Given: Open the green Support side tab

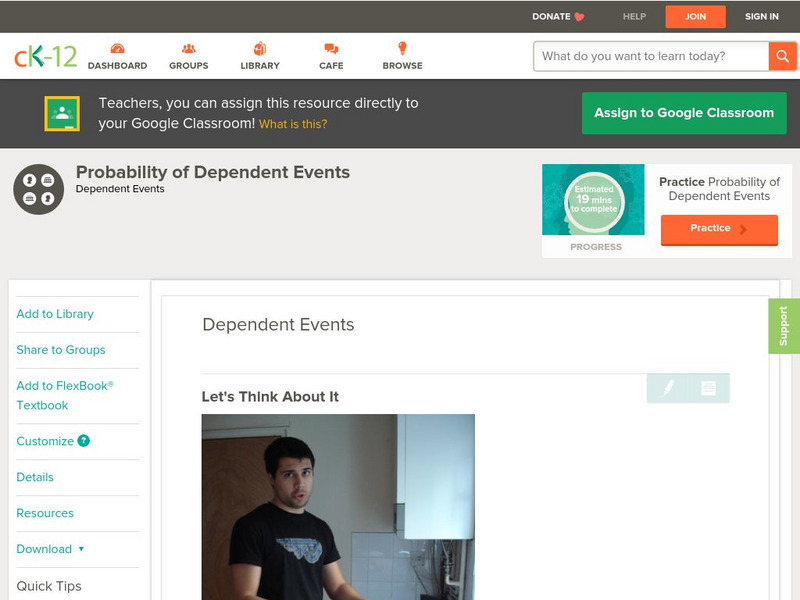Looking at the screenshot, I should tap(784, 326).
